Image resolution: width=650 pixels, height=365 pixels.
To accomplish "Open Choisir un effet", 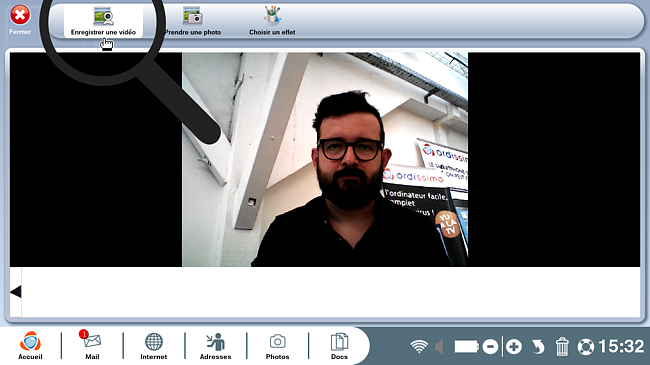I will point(272,22).
